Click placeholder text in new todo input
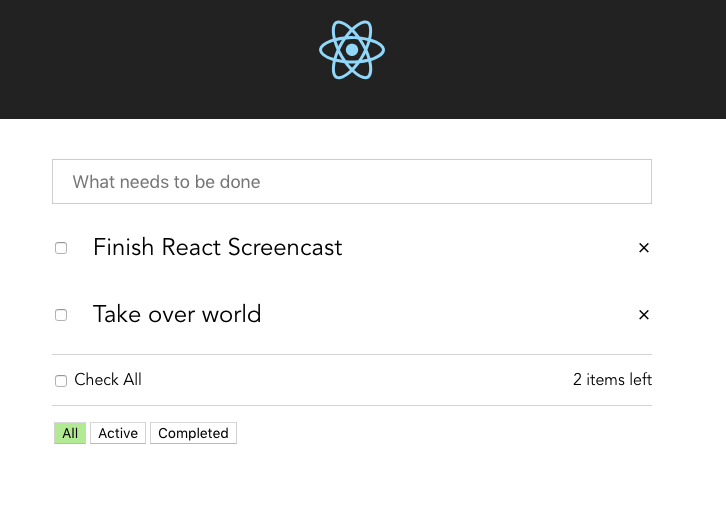 [166, 182]
